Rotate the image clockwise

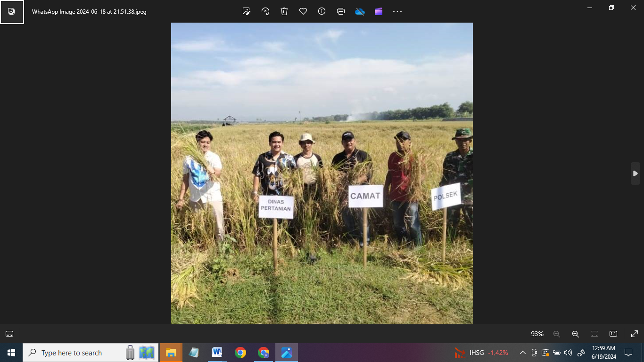click(x=265, y=11)
